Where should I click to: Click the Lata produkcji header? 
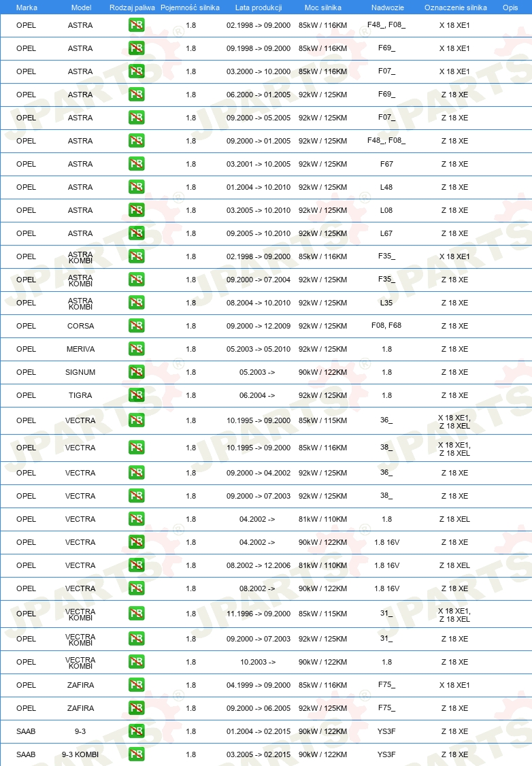click(259, 7)
